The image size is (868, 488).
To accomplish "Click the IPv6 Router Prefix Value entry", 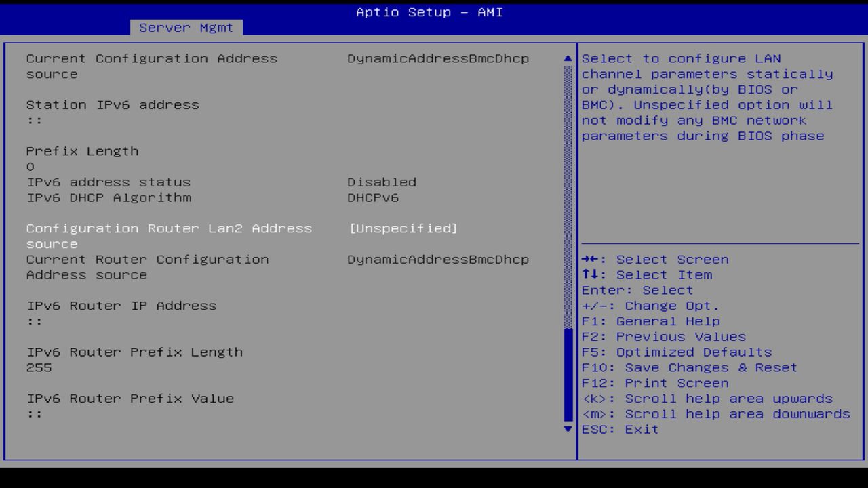I will click(130, 398).
